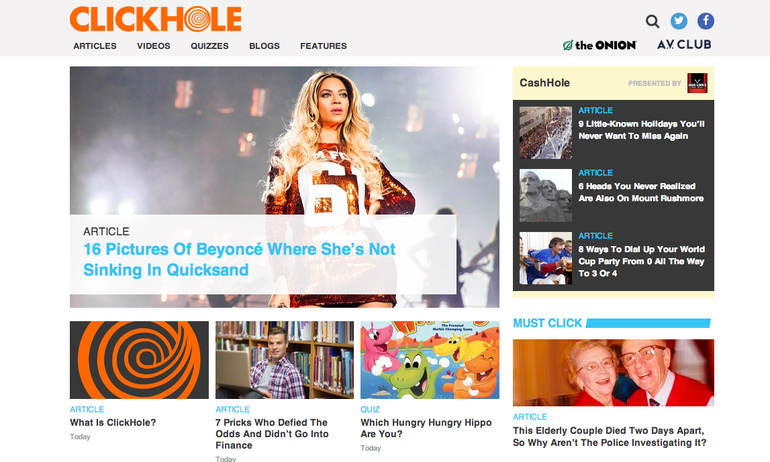Image resolution: width=770 pixels, height=462 pixels.
Task: Open the Videos nav menu
Action: click(154, 46)
